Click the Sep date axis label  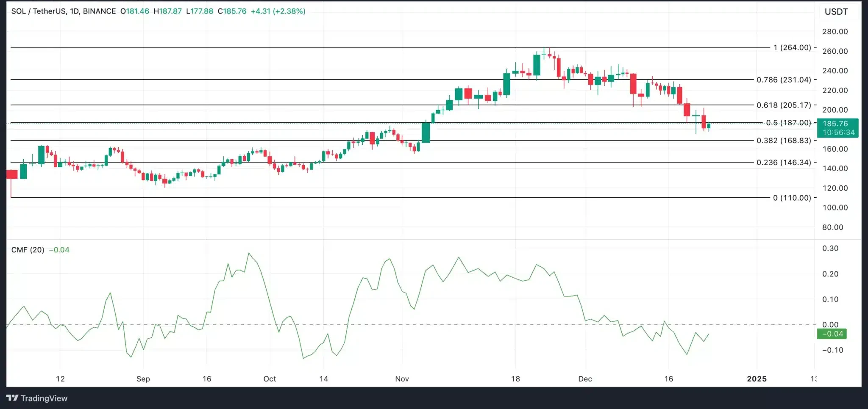(143, 379)
